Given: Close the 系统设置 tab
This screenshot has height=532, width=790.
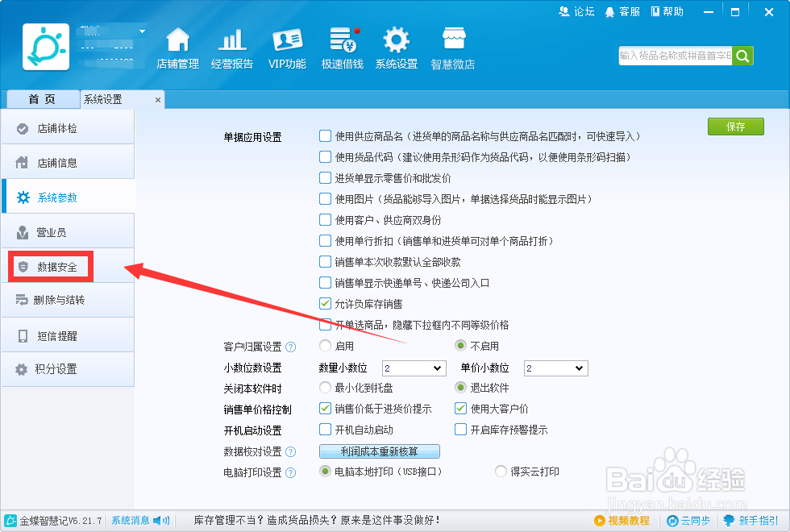Looking at the screenshot, I should (158, 100).
